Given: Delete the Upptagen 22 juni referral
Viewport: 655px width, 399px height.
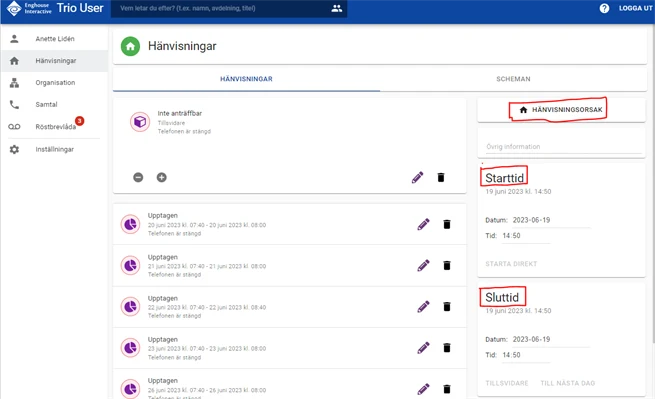Looking at the screenshot, I should [x=447, y=307].
